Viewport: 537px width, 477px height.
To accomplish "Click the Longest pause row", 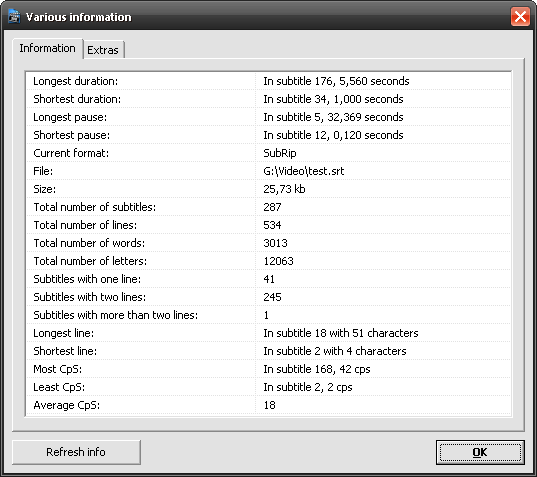I will 268,117.
